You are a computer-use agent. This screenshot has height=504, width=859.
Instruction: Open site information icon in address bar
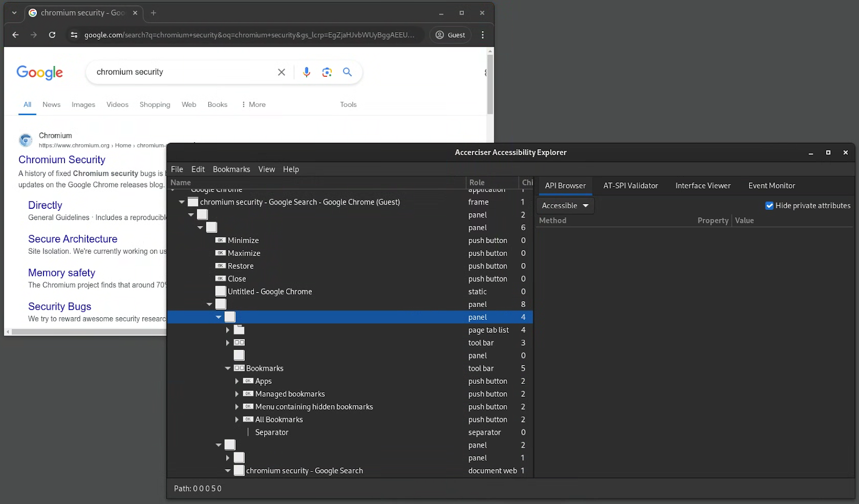tap(74, 35)
